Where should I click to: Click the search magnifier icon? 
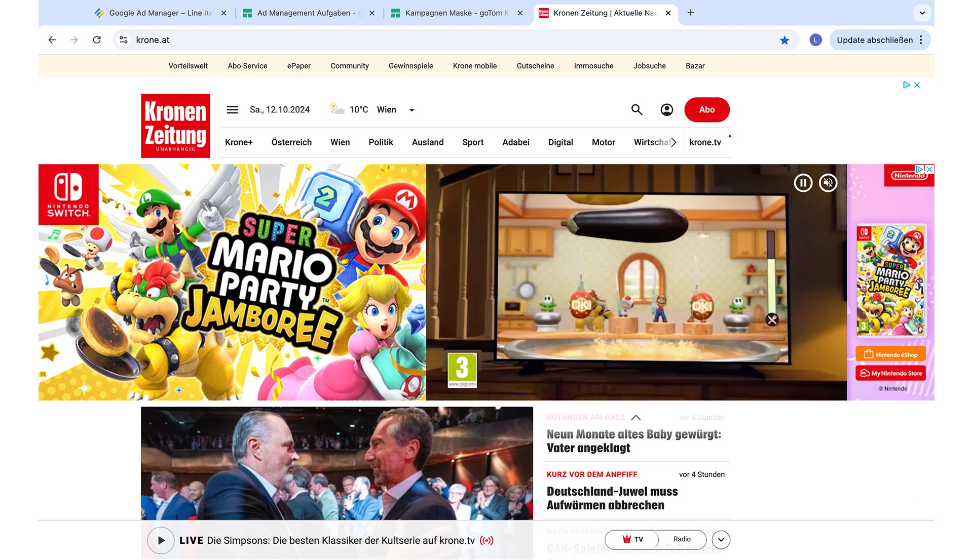point(637,110)
